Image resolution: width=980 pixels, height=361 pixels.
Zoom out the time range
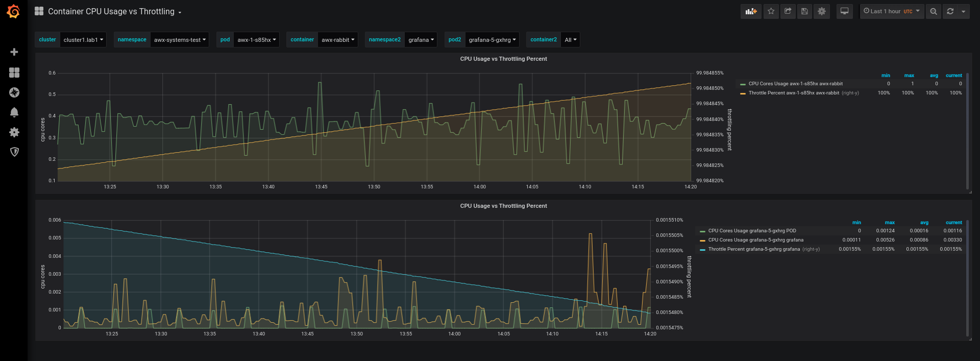[x=933, y=11]
